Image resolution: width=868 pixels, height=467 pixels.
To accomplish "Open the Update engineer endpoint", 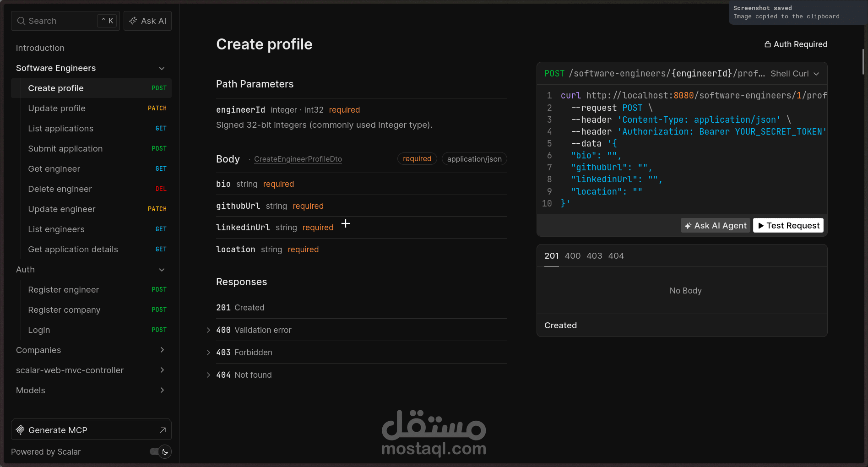I will [x=92, y=209].
